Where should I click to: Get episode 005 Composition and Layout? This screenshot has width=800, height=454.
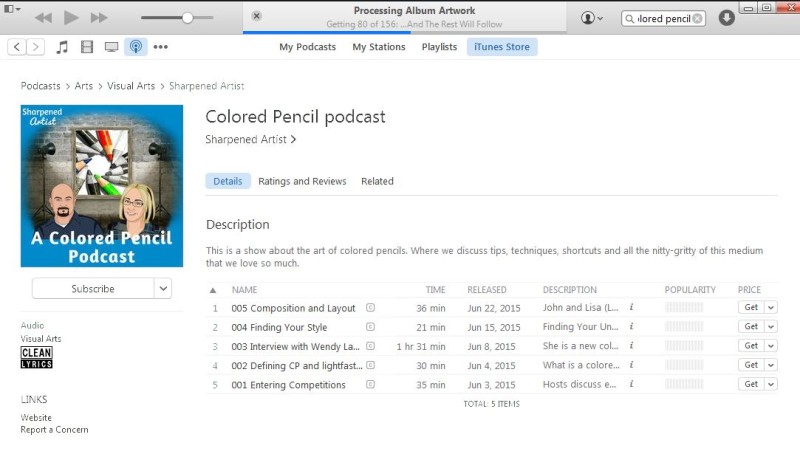pyautogui.click(x=751, y=307)
